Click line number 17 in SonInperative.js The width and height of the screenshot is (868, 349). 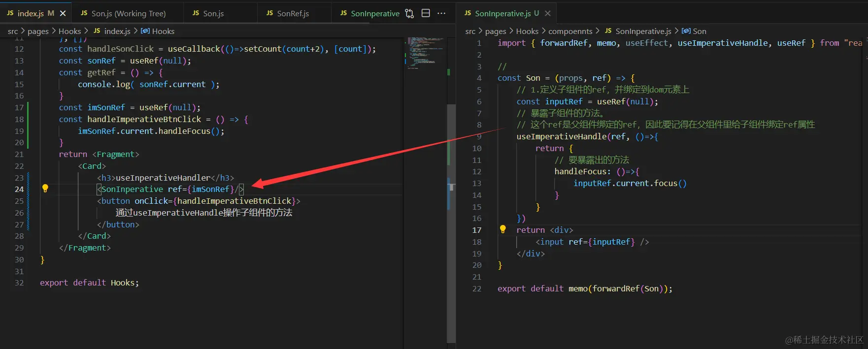click(477, 230)
